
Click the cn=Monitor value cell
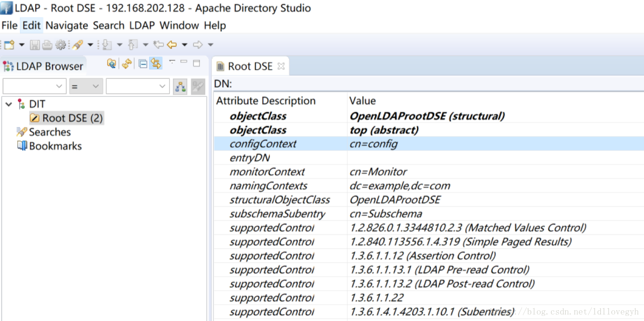[378, 172]
